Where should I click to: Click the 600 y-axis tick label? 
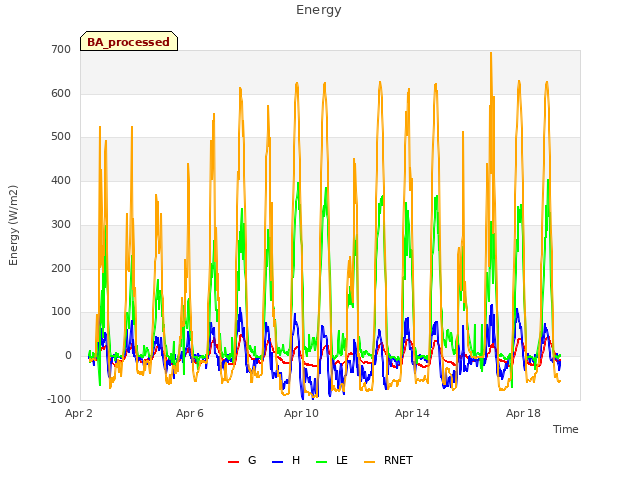(x=61, y=93)
